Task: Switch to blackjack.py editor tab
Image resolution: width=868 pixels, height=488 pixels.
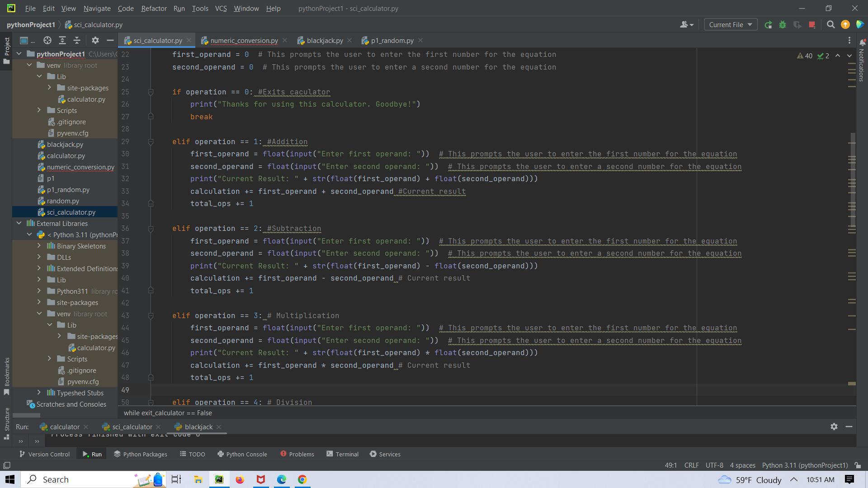Action: coord(325,41)
